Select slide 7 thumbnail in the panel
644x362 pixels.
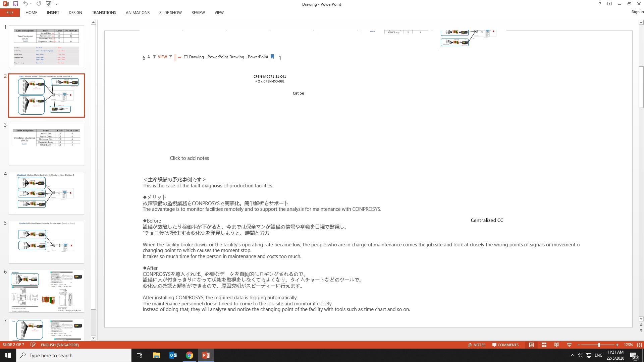(x=46, y=330)
